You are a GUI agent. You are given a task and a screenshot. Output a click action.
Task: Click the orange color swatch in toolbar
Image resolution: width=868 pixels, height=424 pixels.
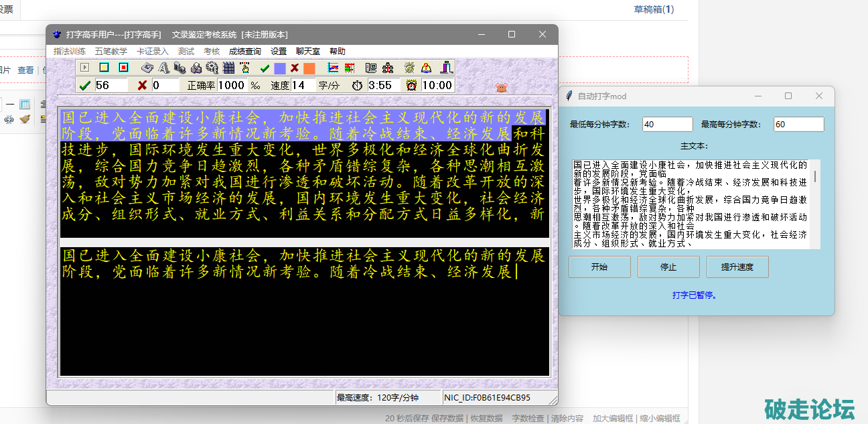(309, 68)
